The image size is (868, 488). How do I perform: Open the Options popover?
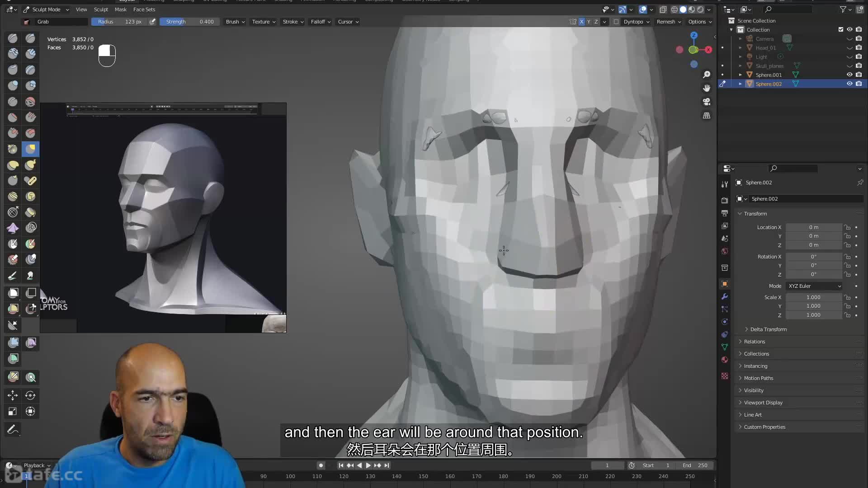coord(700,22)
